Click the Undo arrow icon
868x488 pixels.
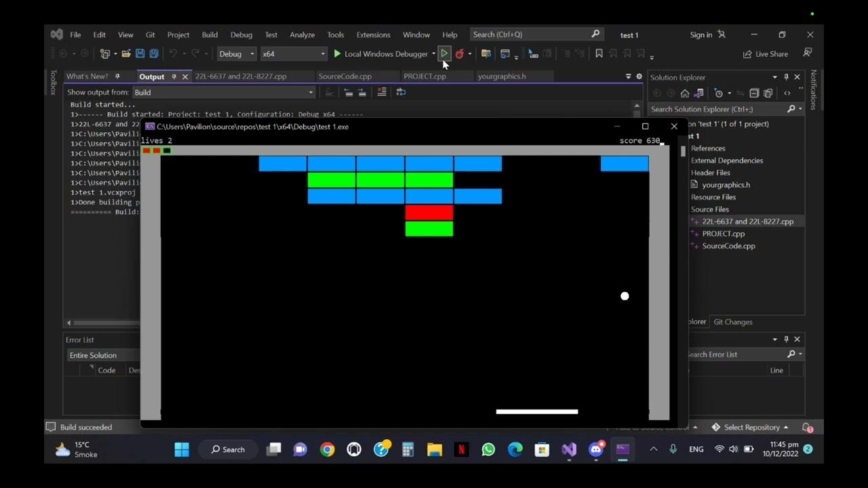coord(173,54)
